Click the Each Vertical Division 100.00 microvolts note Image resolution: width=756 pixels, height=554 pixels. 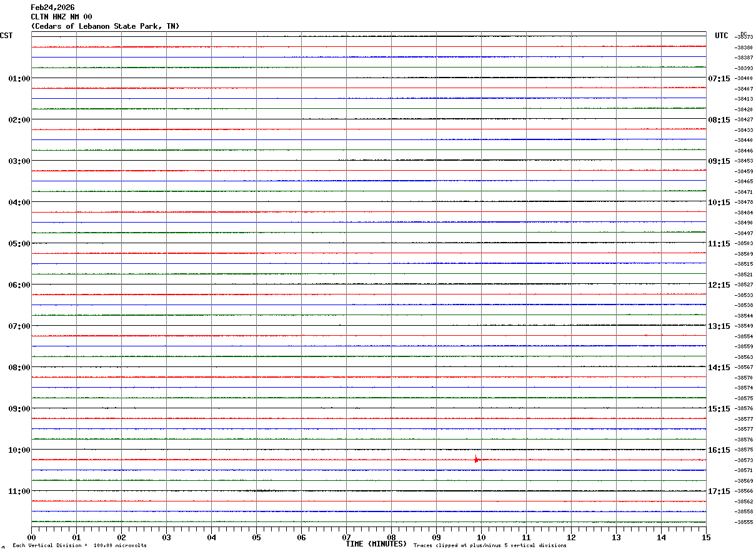tap(79, 545)
